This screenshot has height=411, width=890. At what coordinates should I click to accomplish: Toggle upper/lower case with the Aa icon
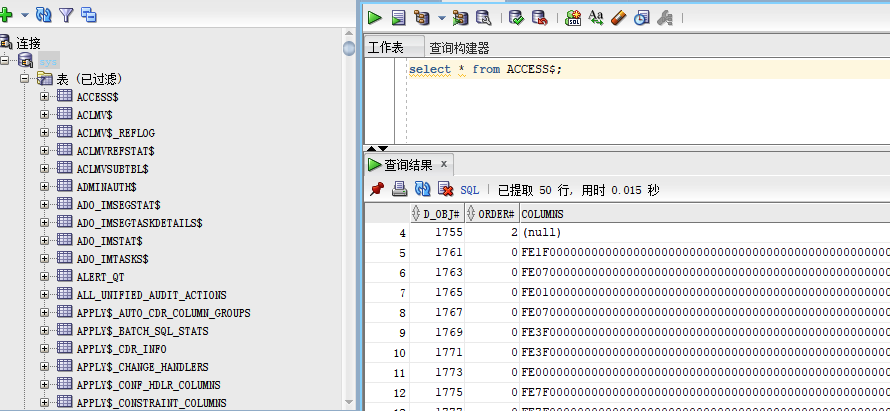(x=596, y=18)
